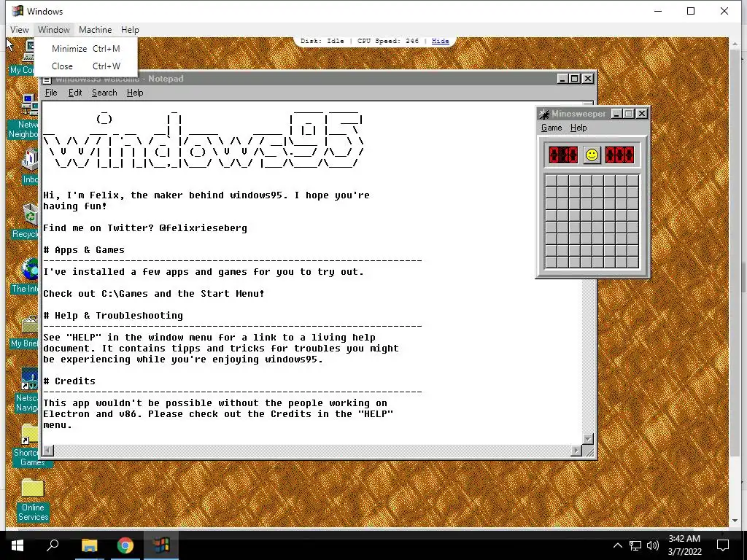This screenshot has width=747, height=560.
Task: Click Notepad horizontal scrollbar left arrow
Action: (48, 450)
